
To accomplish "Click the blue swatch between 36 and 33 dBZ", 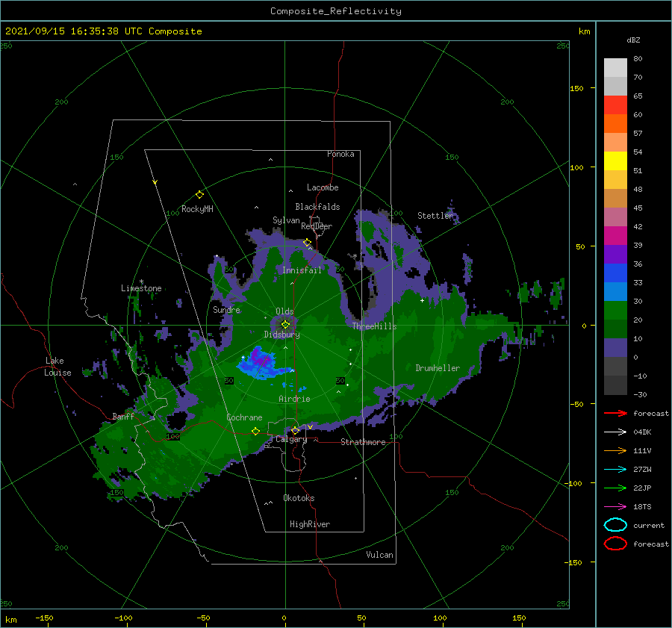I will [615, 273].
